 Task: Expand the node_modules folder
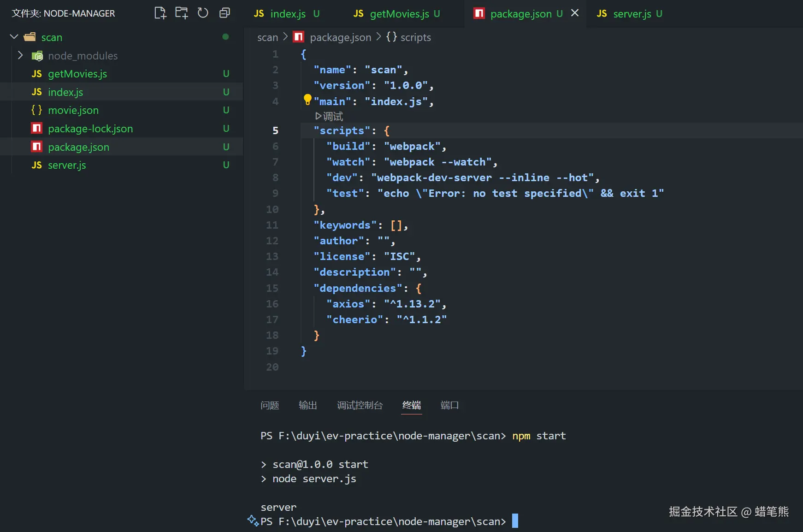[x=20, y=55]
